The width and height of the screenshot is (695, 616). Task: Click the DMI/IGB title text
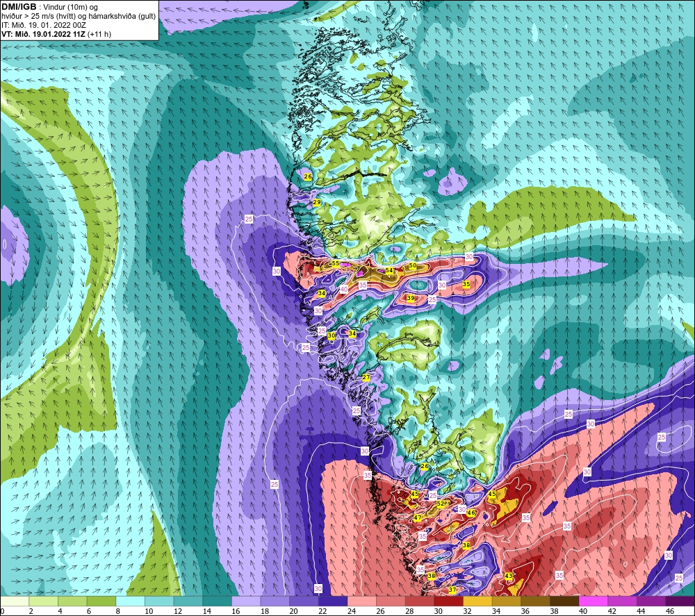pyautogui.click(x=19, y=7)
